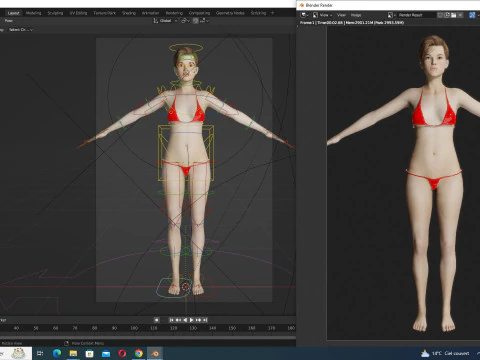Click the Pose Context Menu status hint

click(87, 343)
